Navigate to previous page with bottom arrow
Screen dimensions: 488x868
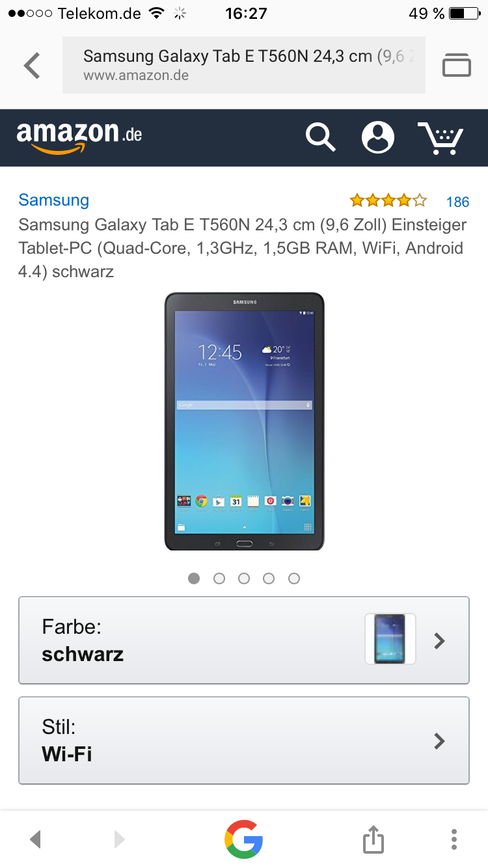click(36, 839)
